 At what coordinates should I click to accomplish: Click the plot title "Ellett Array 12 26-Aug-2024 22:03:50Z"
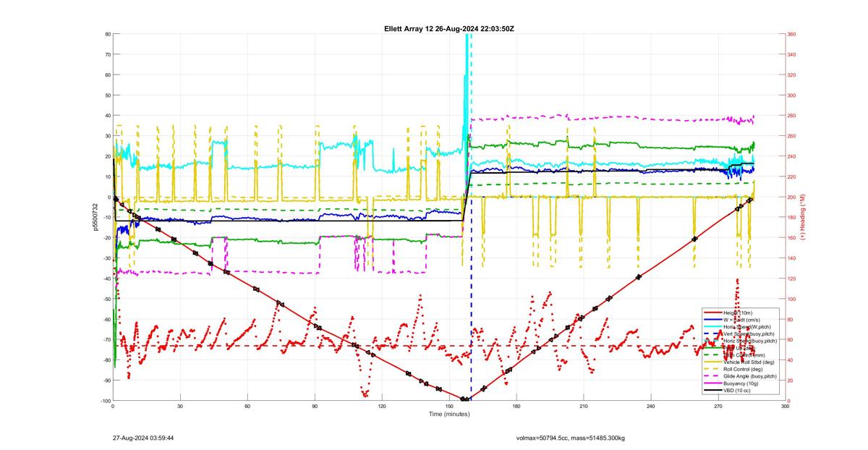(x=449, y=28)
